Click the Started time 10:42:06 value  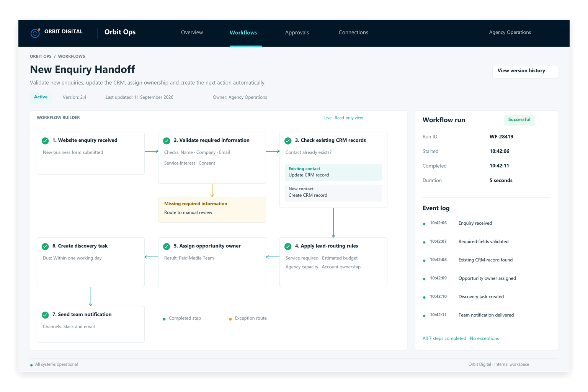point(499,151)
